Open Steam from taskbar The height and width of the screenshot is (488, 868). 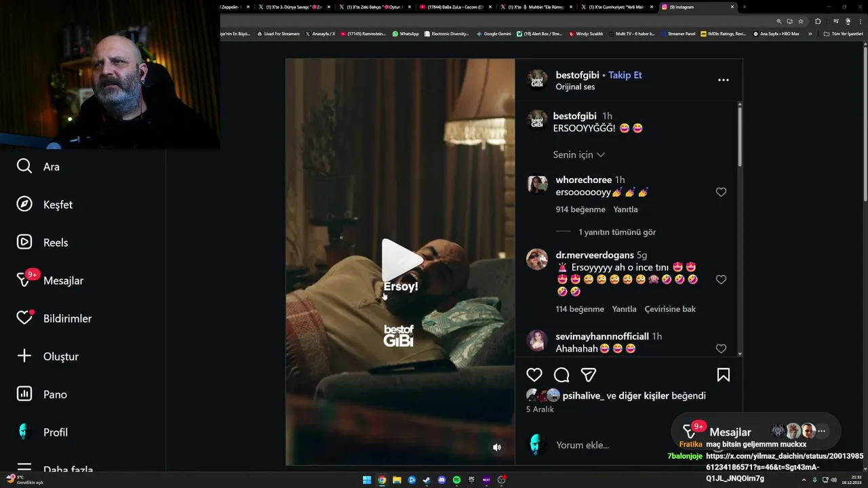click(427, 480)
